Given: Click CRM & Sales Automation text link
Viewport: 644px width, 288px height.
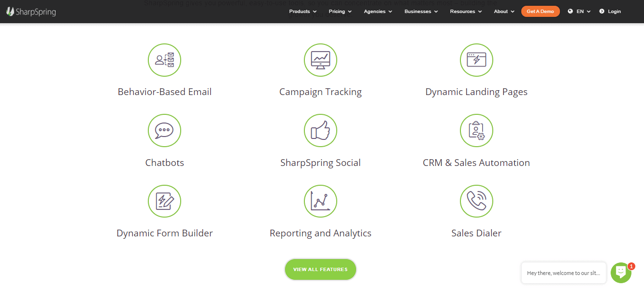Looking at the screenshot, I should tap(476, 163).
